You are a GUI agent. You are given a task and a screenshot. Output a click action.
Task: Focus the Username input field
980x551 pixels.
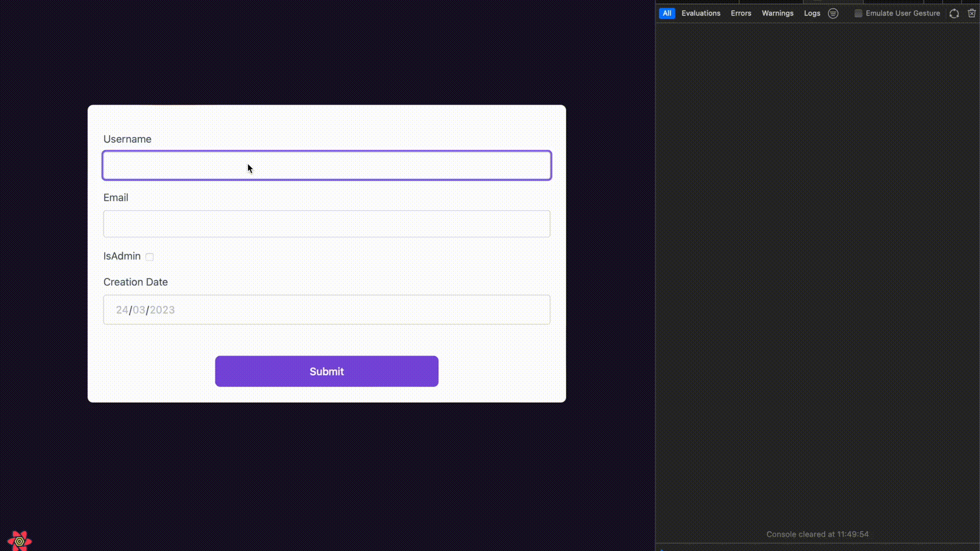coord(327,165)
